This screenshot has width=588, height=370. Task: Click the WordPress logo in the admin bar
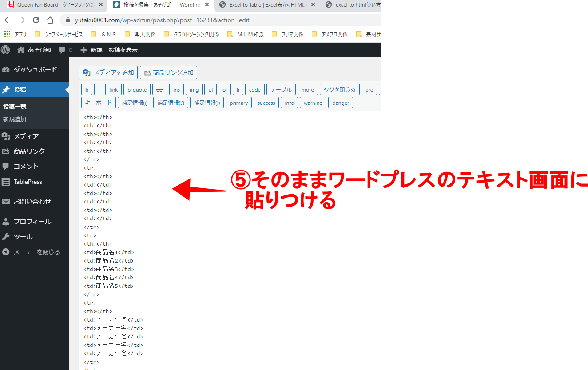(5, 50)
